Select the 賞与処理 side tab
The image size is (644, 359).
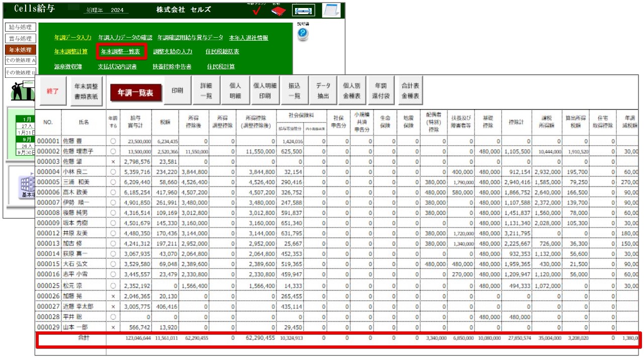pos(20,39)
